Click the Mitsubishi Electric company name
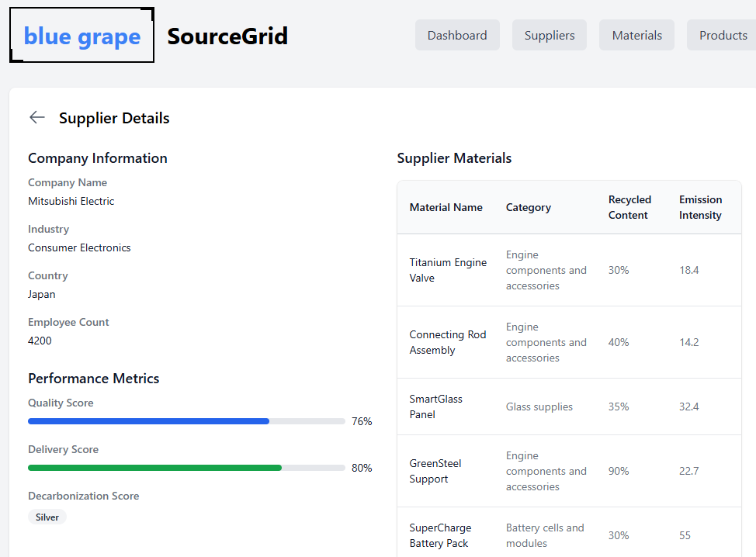The height and width of the screenshot is (557, 756). pyautogui.click(x=71, y=201)
